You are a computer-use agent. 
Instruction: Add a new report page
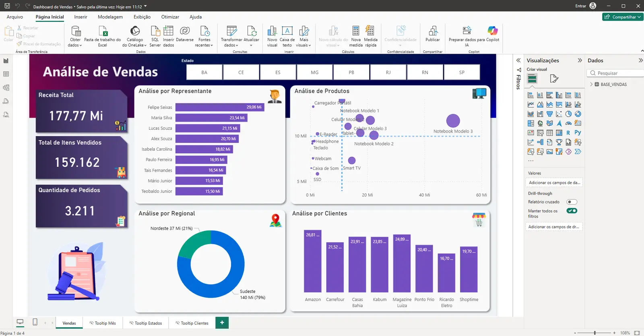222,323
